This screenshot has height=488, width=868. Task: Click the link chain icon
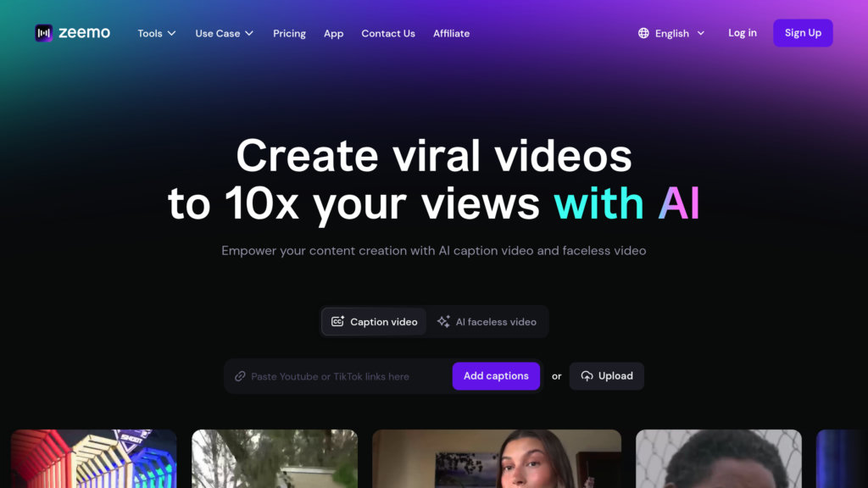[240, 376]
